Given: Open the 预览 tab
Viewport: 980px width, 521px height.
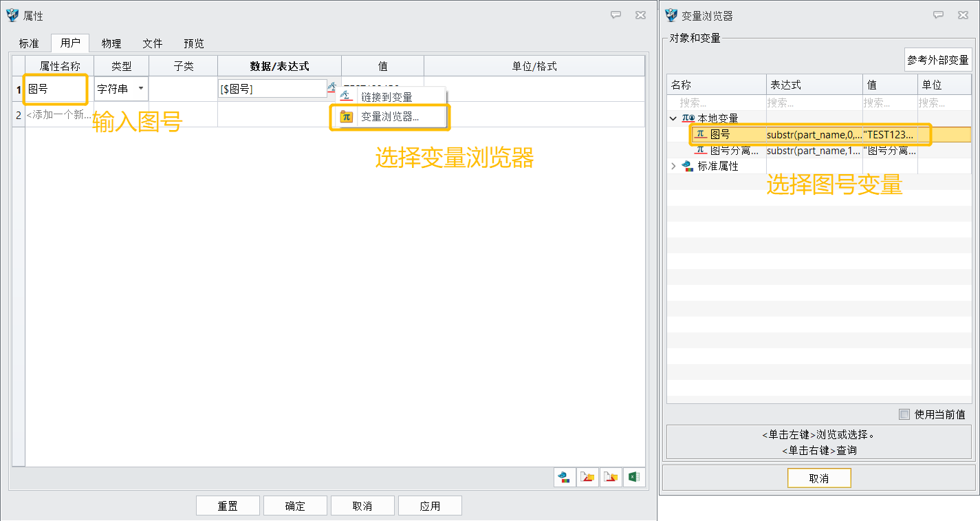Looking at the screenshot, I should (x=194, y=43).
